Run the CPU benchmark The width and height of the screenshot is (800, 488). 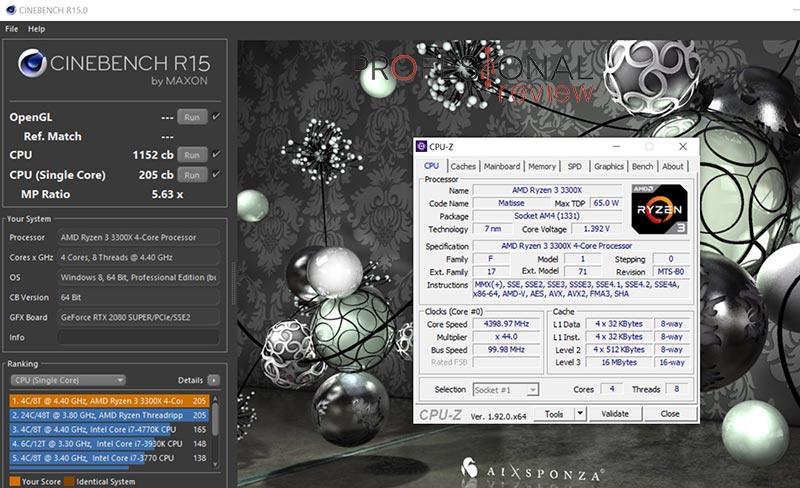pyautogui.click(x=192, y=155)
